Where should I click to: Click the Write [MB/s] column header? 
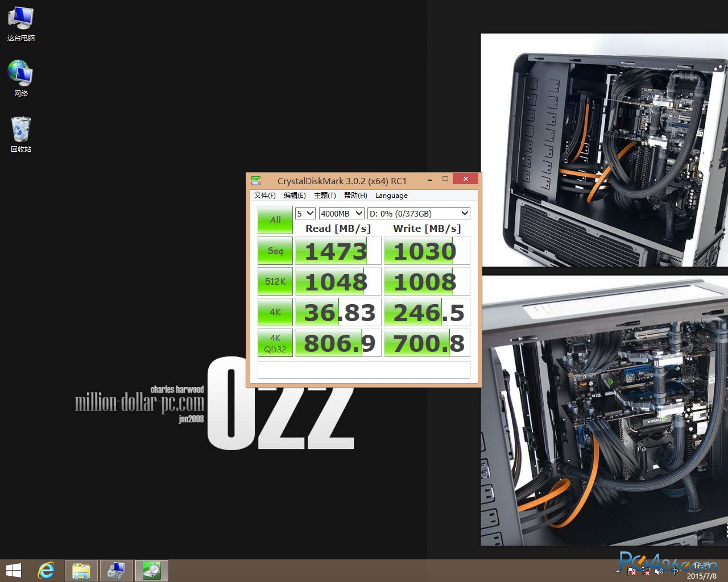427,228
